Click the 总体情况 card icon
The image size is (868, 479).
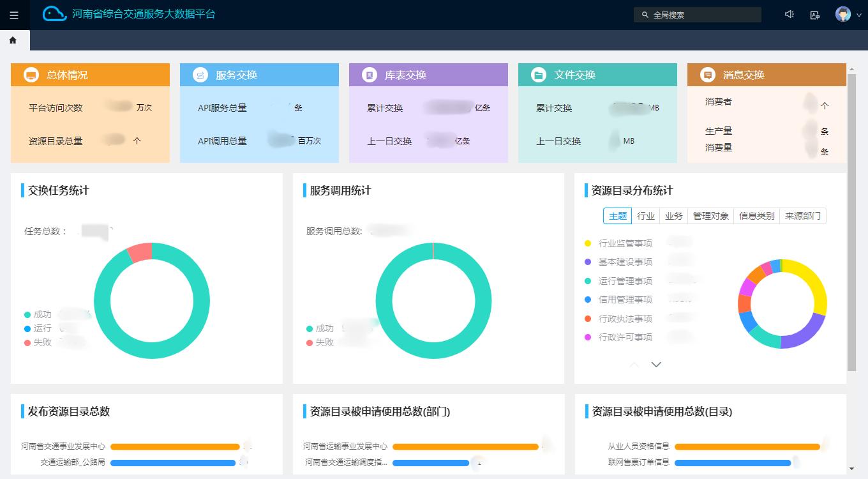[31, 75]
